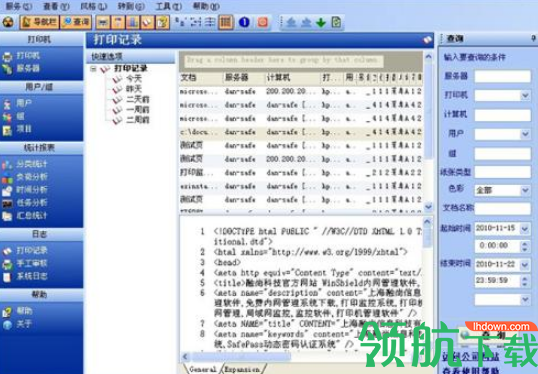The width and height of the screenshot is (538, 374).
Task: Switch to the Expansion tab
Action: click(242, 369)
